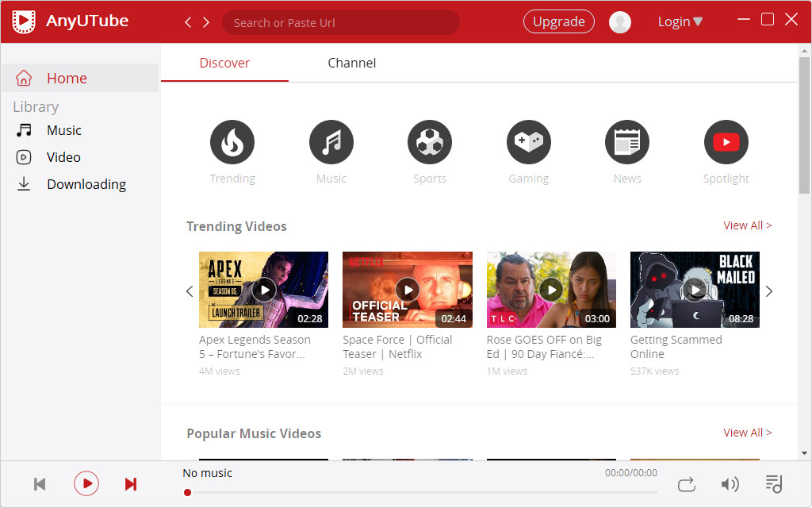
Task: Click the Apex Legends Season 5 title
Action: coord(255,347)
